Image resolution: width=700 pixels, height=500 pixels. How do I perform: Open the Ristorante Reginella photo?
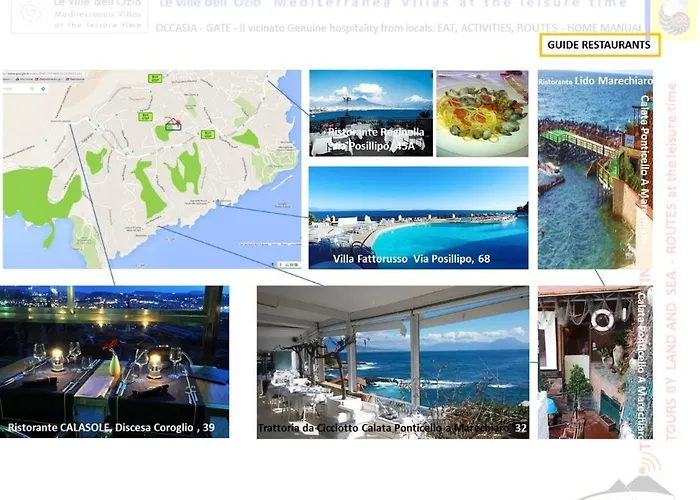click(371, 113)
